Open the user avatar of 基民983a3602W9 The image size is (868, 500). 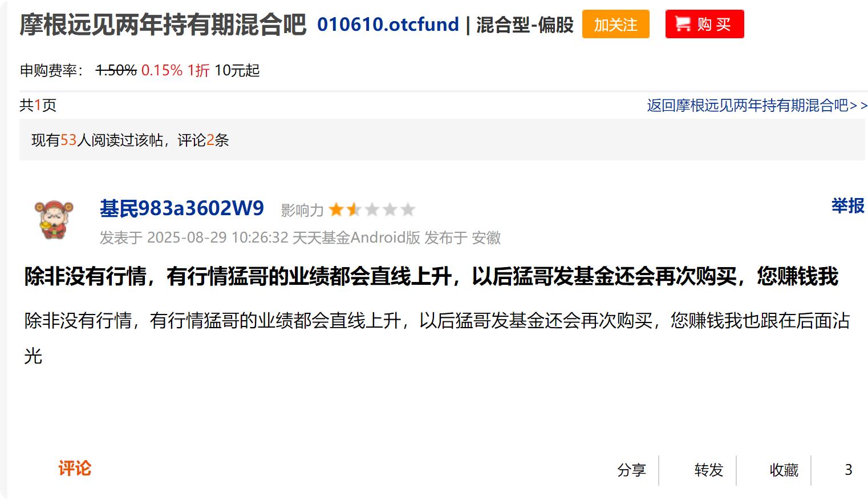[x=54, y=220]
